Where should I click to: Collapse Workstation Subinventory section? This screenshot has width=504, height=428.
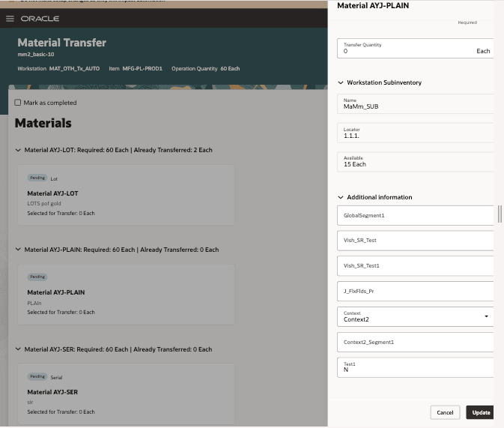pyautogui.click(x=341, y=82)
